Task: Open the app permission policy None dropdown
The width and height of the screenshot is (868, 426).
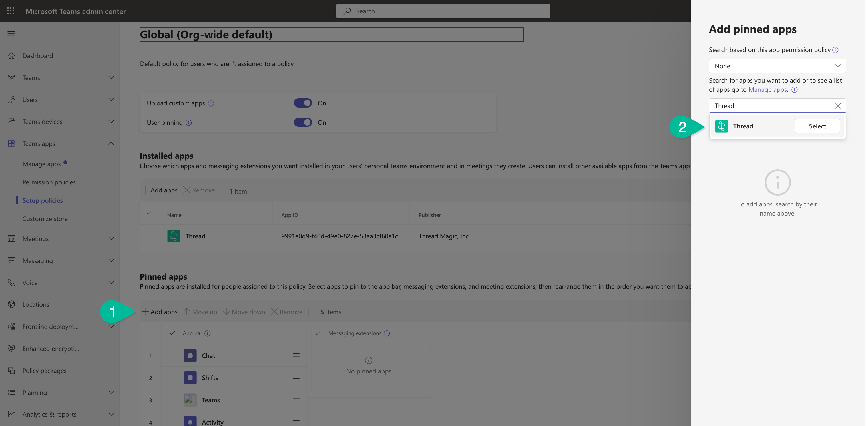Action: (777, 66)
